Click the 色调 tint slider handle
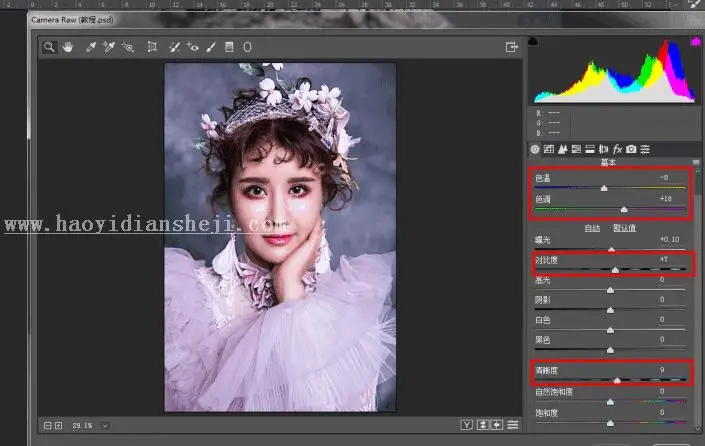The width and height of the screenshot is (705, 446). tap(624, 209)
